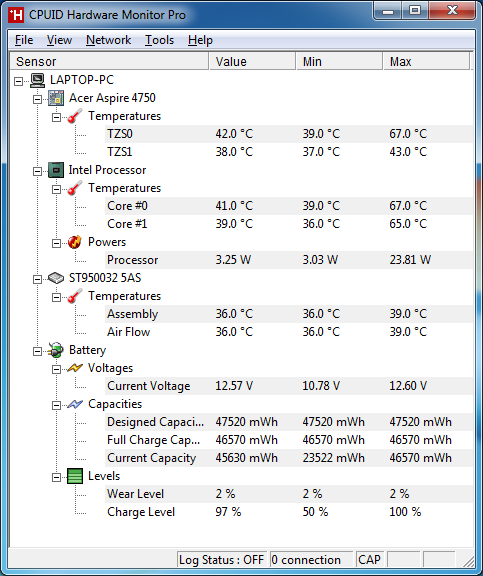Click the Sensor column header

[x=109, y=61]
